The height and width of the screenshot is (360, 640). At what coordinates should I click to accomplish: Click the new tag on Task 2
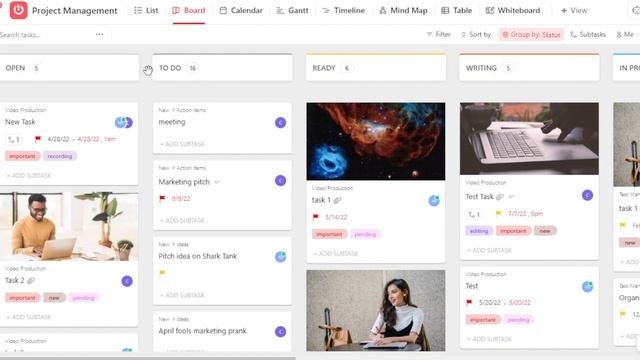(54, 298)
